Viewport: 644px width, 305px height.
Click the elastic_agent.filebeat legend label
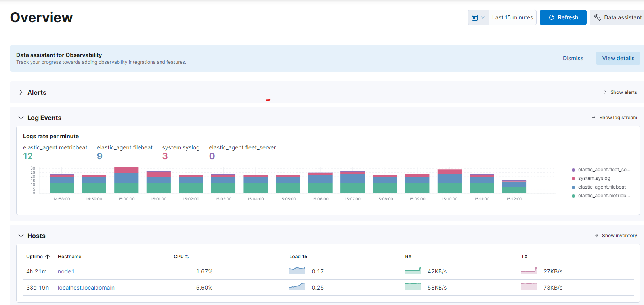coord(602,187)
